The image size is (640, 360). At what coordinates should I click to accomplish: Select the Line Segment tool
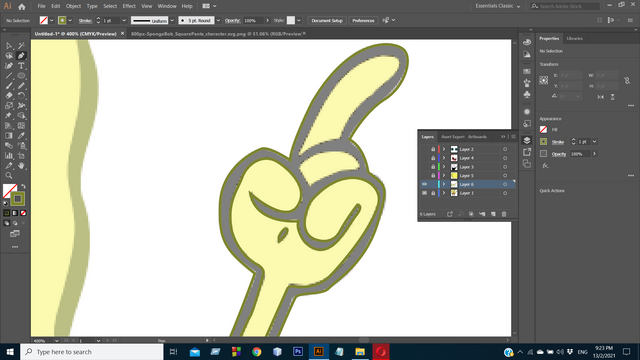point(9,76)
